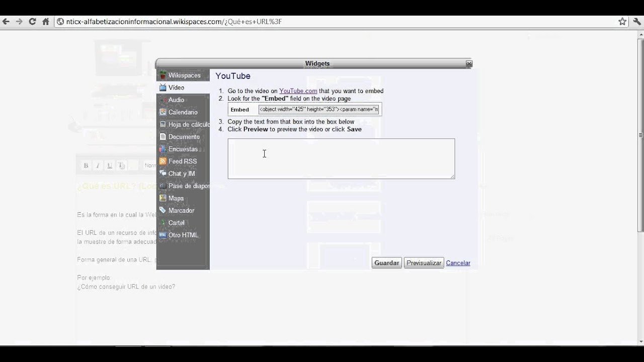644x362 pixels.
Task: Open browser wrench settings icon
Action: pyautogui.click(x=637, y=22)
